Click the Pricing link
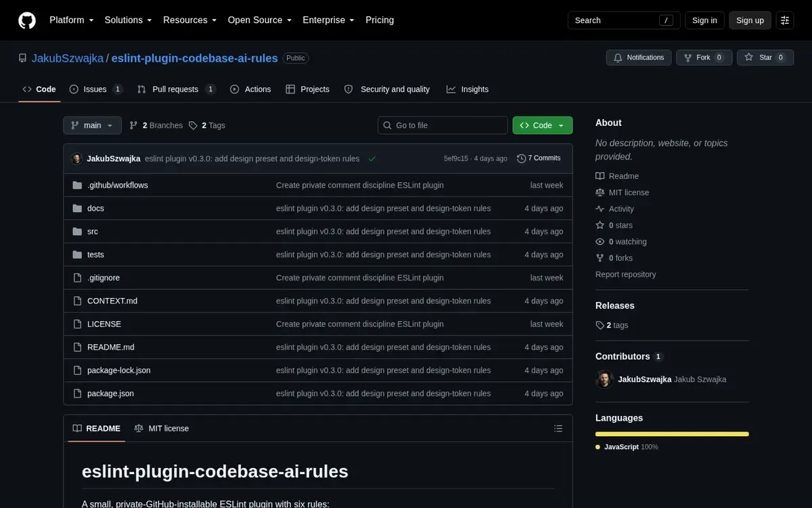Screen dimensions: 812x508 click(x=380, y=20)
